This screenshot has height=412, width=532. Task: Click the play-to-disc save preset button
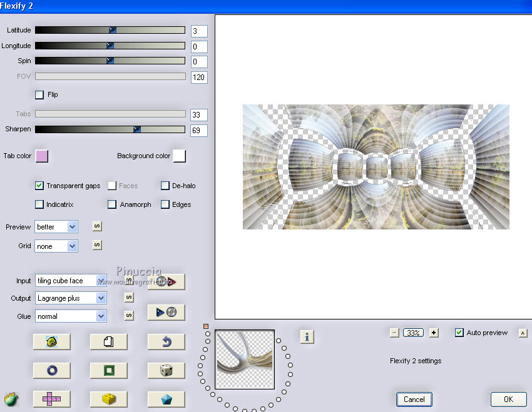click(166, 312)
